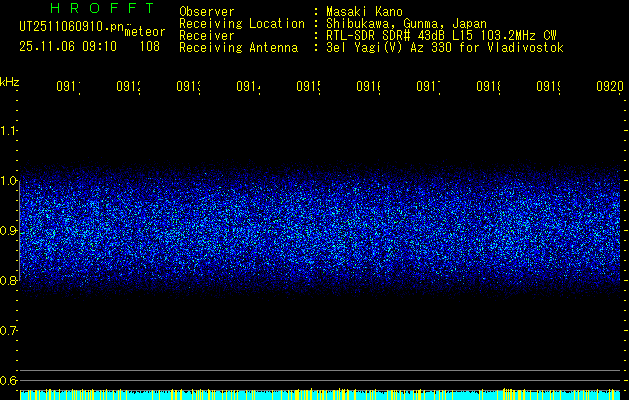Click the 0915 time marker
This screenshot has height=400, width=629.
[x=308, y=86]
